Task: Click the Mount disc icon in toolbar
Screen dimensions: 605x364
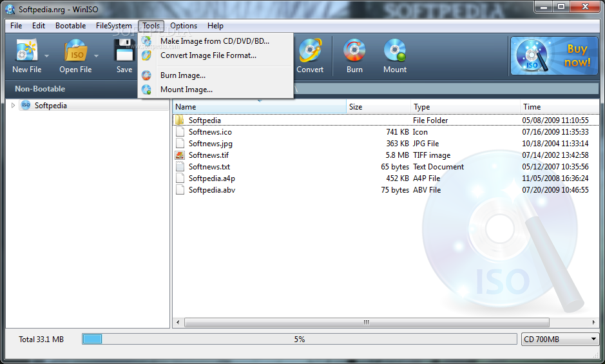Action: pos(395,50)
